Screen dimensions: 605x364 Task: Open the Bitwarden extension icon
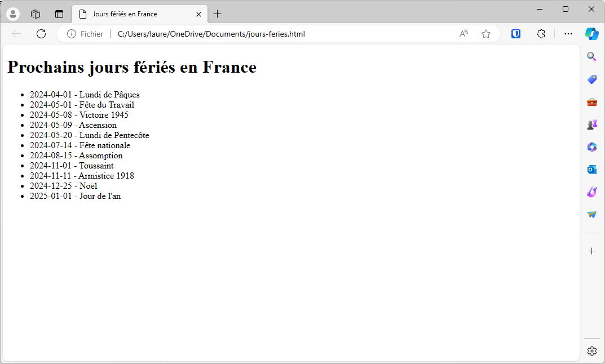pos(516,34)
